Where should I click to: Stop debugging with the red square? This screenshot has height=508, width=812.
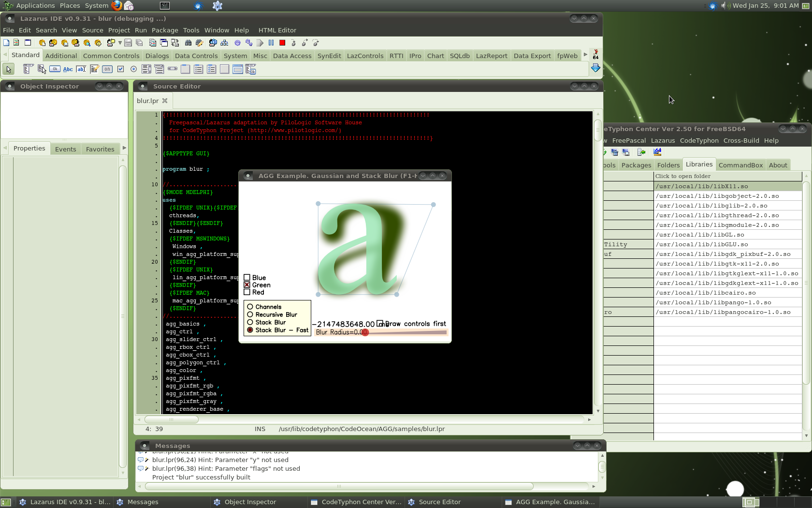tap(282, 43)
